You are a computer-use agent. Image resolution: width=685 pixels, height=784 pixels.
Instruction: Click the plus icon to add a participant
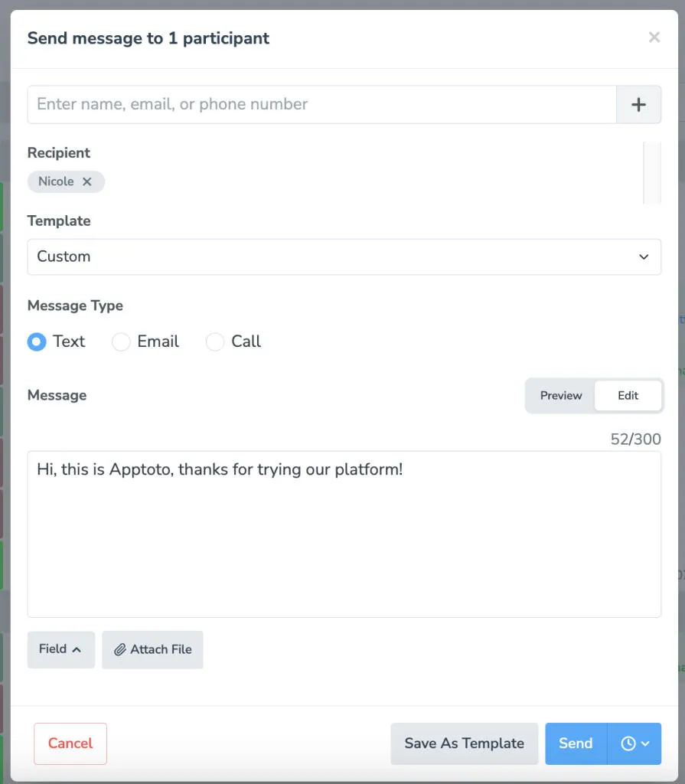click(638, 104)
